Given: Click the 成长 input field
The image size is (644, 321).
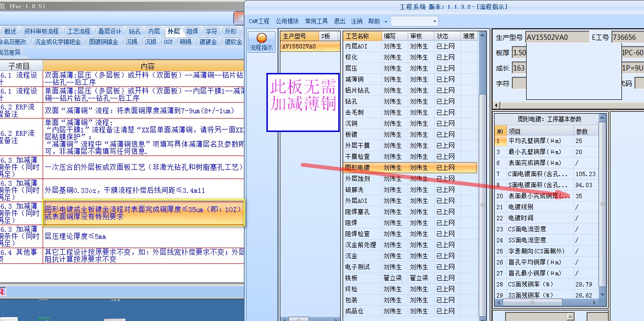Looking at the screenshot, I should [x=518, y=68].
